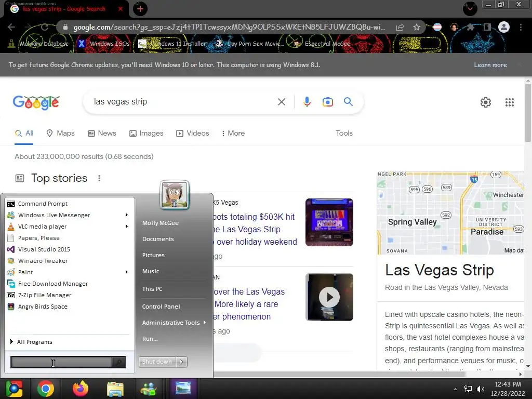Bookmark this page with star icon

pos(417,27)
